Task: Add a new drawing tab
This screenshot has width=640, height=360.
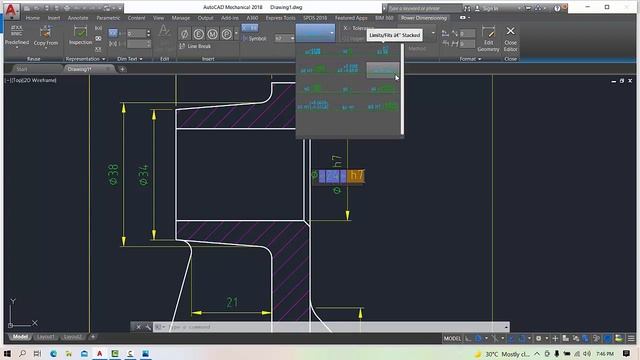Action: (x=122, y=69)
